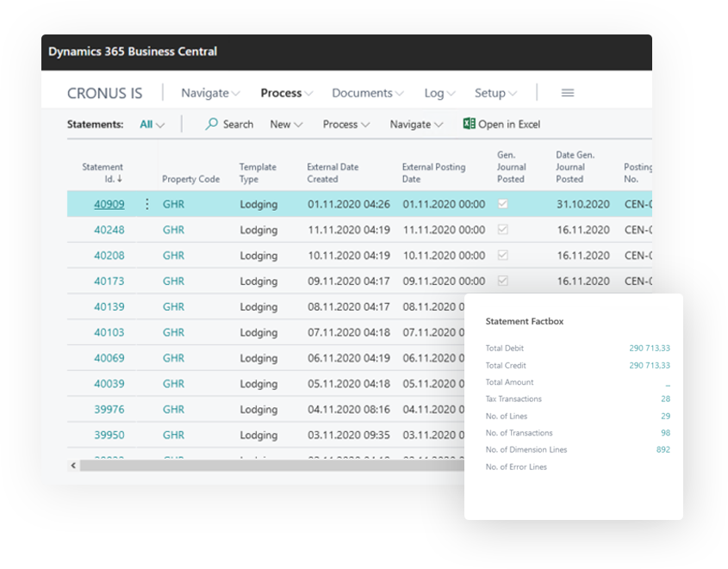Toggle Gen. Journal Posted checkbox for 40248
Viewport: 728px width, 569px height.
[503, 229]
